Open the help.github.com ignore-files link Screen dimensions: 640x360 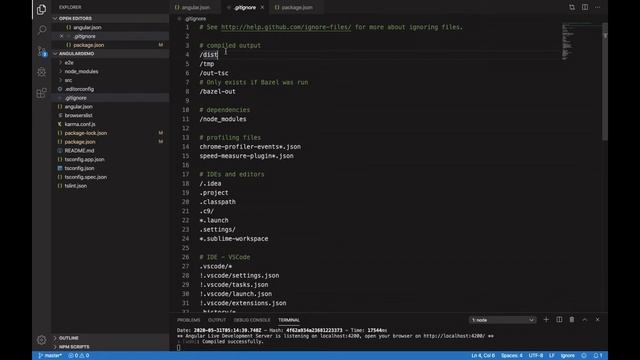(286, 27)
